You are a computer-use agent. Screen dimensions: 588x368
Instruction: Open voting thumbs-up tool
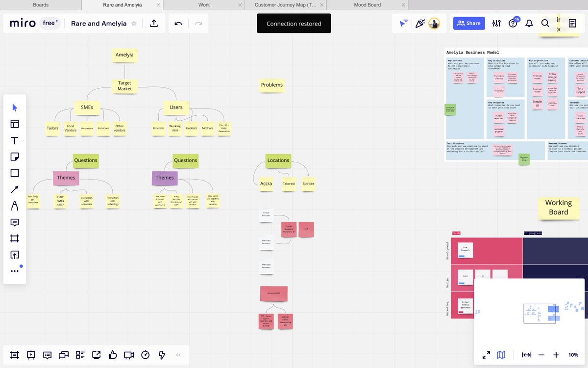tap(113, 355)
